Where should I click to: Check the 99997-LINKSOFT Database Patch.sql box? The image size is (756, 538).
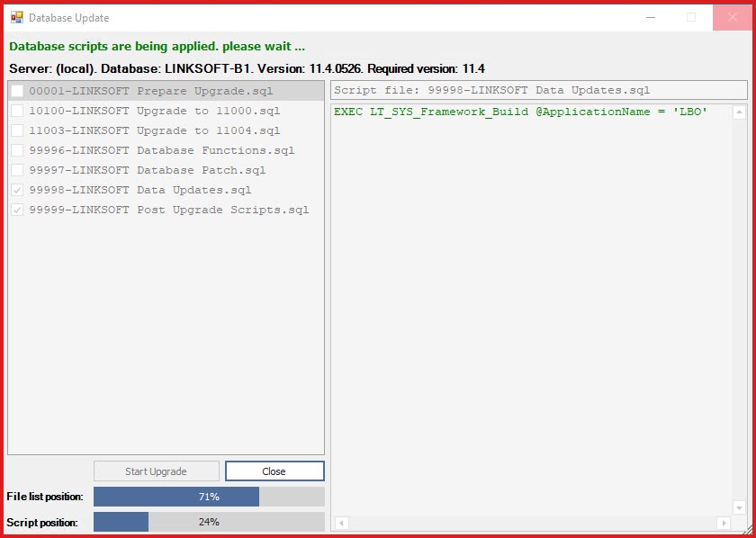(17, 170)
